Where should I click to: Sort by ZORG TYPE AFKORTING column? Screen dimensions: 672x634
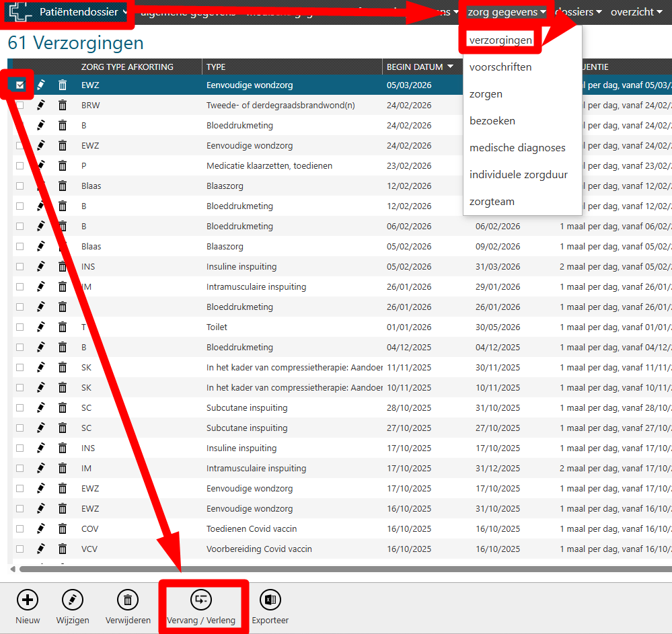(127, 67)
